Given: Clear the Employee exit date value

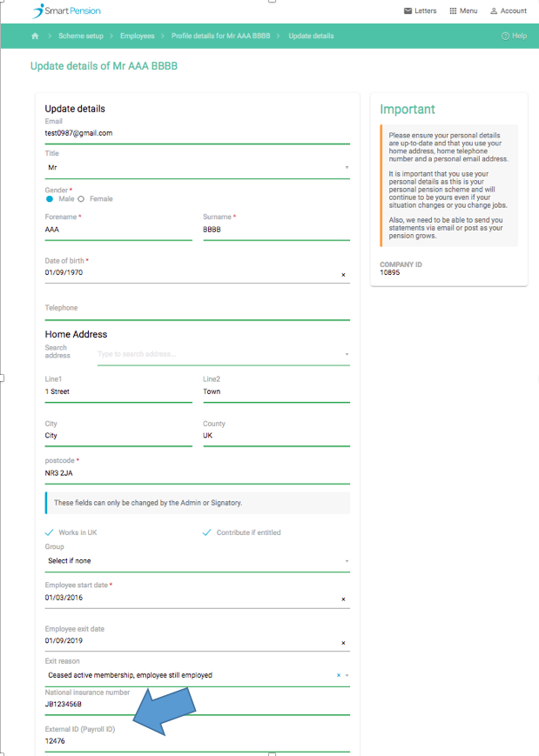Looking at the screenshot, I should pyautogui.click(x=343, y=644).
